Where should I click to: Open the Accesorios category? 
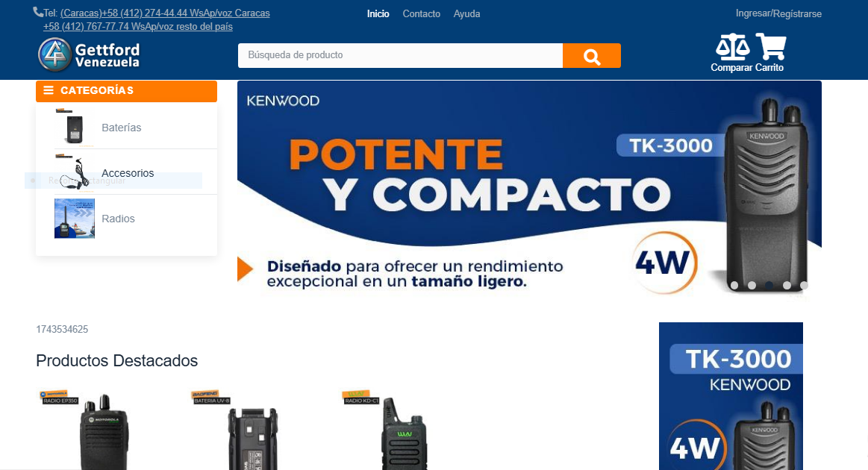[x=128, y=173]
